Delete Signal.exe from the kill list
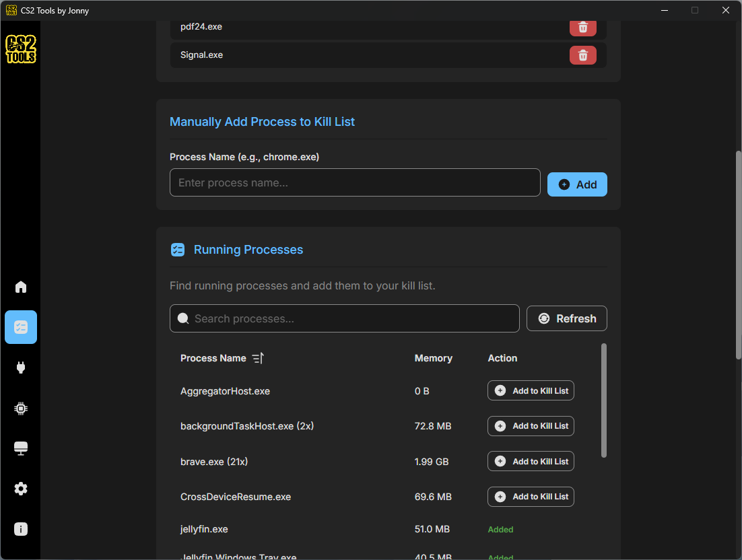Viewport: 742px width, 560px height. pyautogui.click(x=582, y=55)
